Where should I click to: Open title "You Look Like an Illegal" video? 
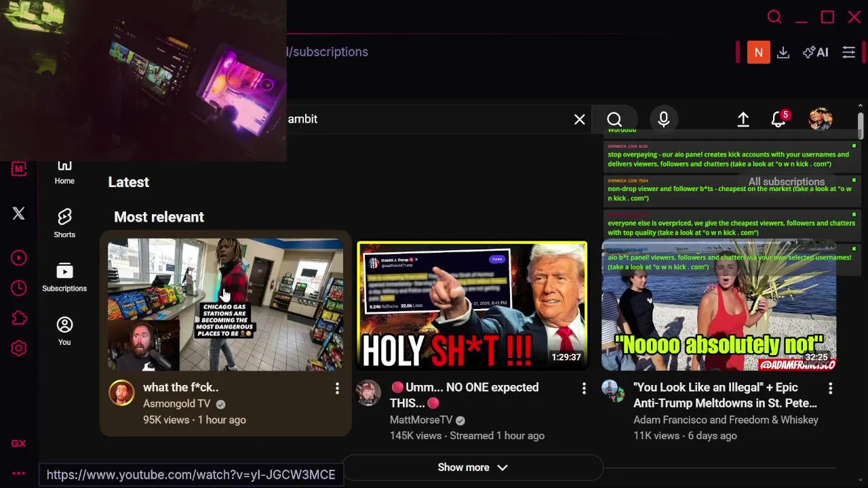[725, 395]
